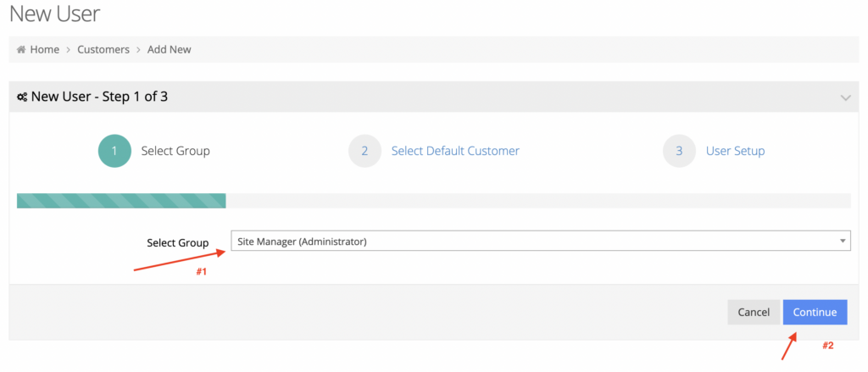The image size is (868, 372).
Task: Jump to the step 2 circle indicator
Action: [x=364, y=151]
